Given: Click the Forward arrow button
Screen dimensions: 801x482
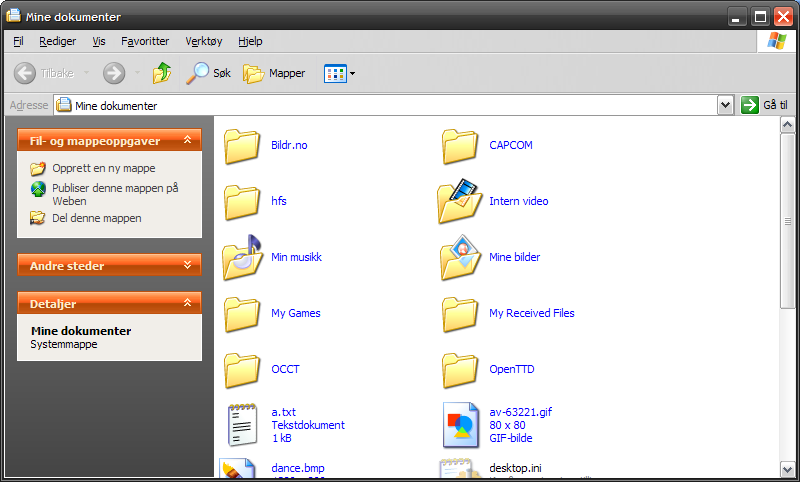Looking at the screenshot, I should click(x=114, y=73).
